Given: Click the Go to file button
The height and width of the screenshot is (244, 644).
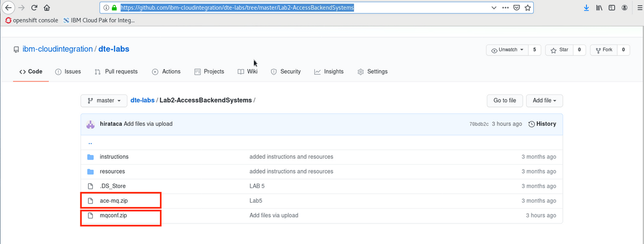Looking at the screenshot, I should tap(505, 101).
